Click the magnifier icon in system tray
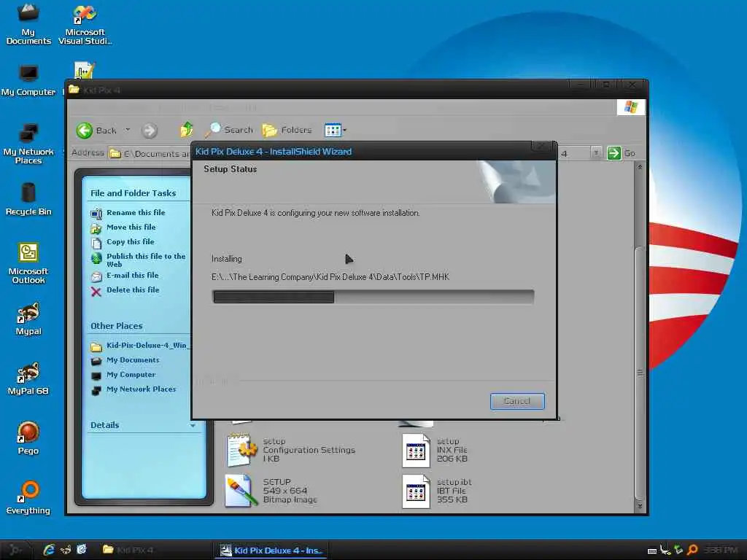 (x=693, y=550)
